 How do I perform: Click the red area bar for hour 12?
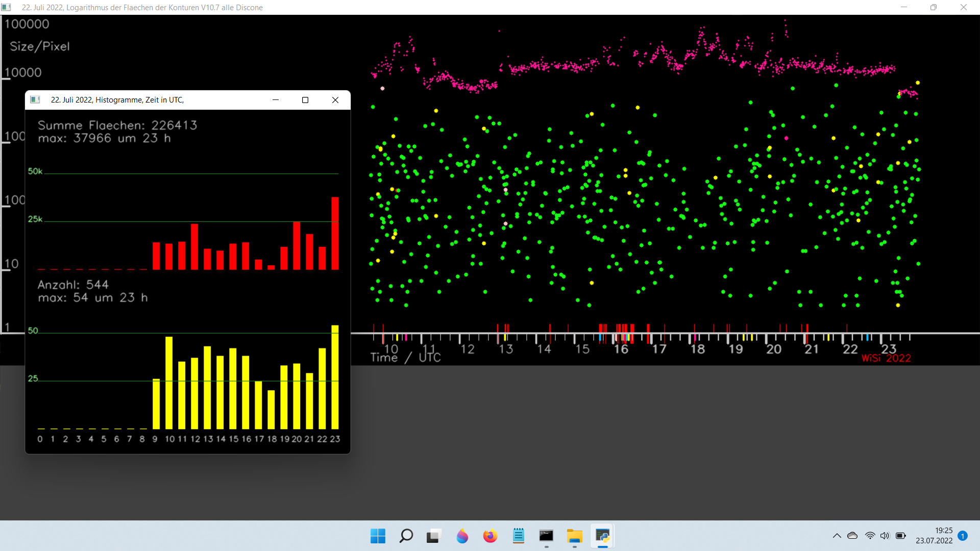point(194,247)
